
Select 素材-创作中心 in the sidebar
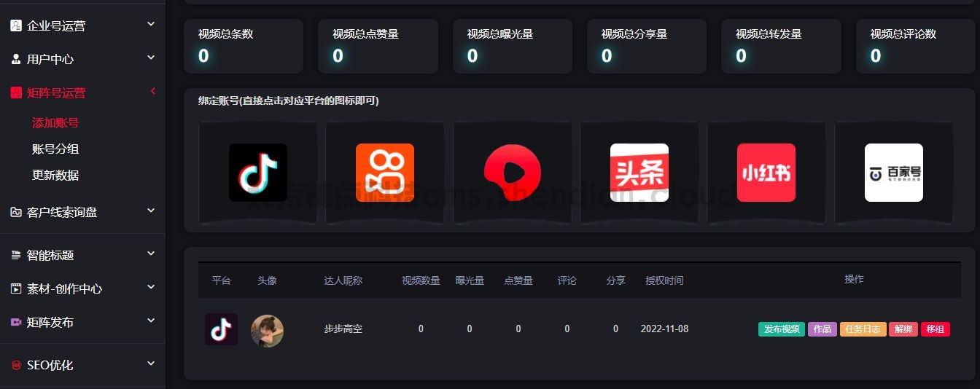coord(64,288)
